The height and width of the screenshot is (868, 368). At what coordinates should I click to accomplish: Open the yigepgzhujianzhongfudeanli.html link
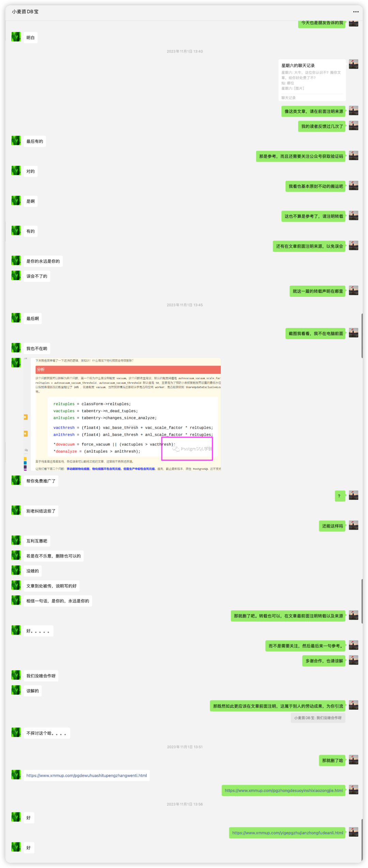coord(287,833)
